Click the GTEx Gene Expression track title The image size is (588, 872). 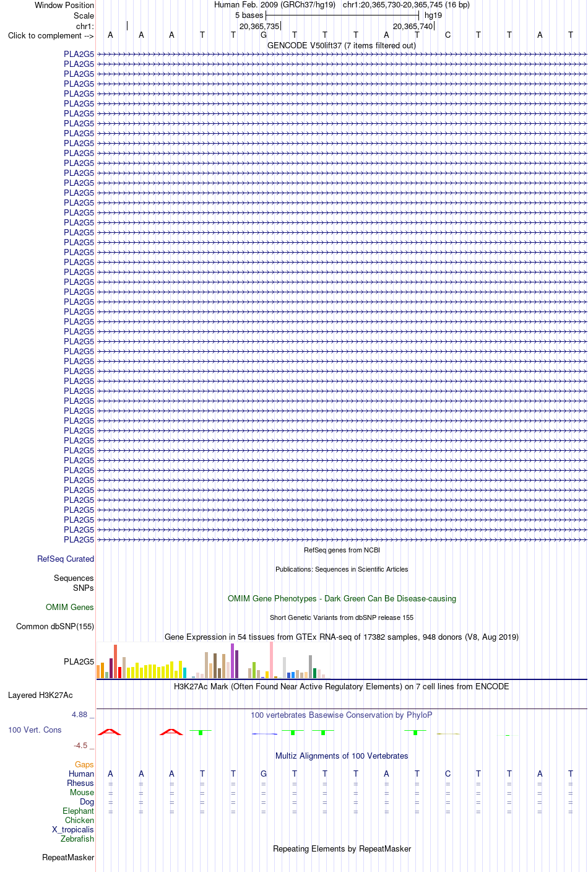[x=342, y=637]
